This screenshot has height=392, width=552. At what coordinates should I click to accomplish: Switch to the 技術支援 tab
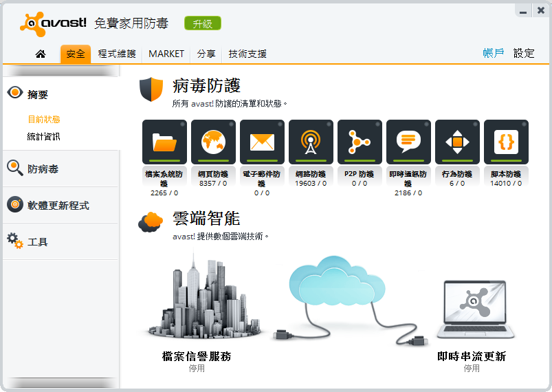[x=247, y=54]
